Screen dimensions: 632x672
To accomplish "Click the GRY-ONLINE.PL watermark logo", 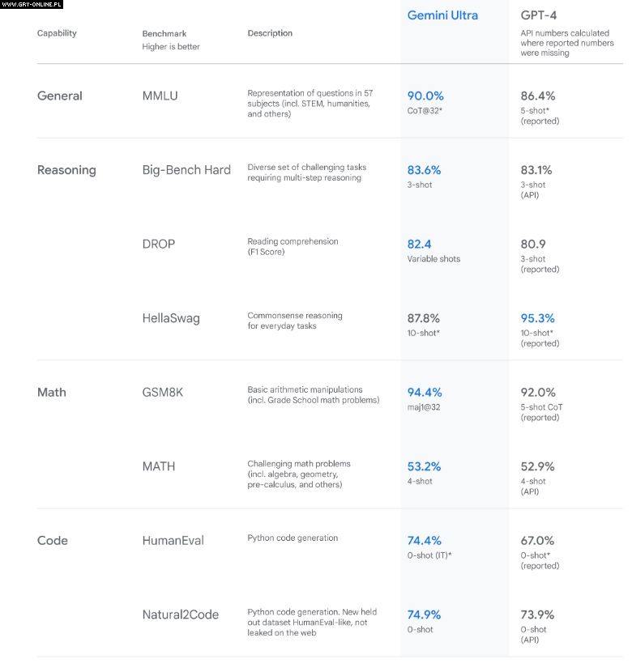I will [32, 5].
